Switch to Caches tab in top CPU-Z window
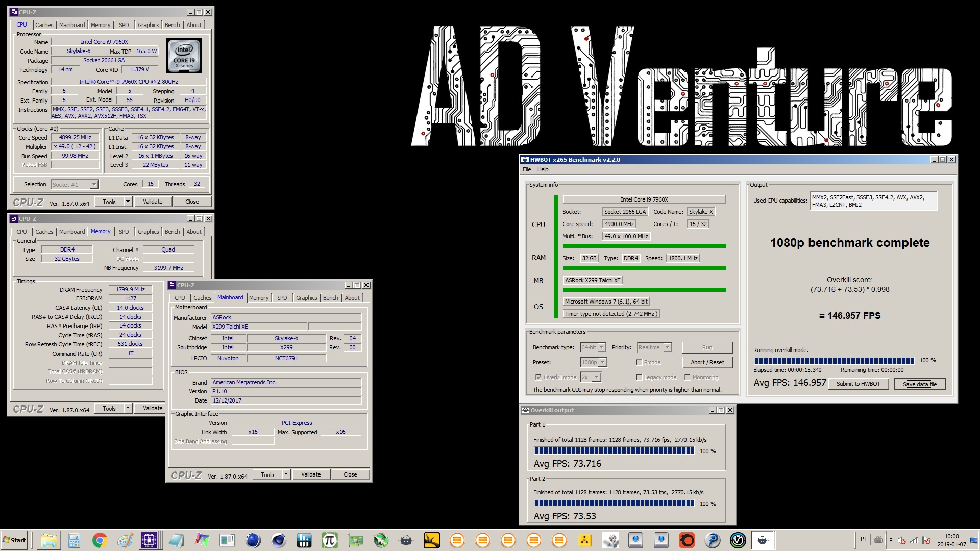The width and height of the screenshot is (980, 551). 44,25
